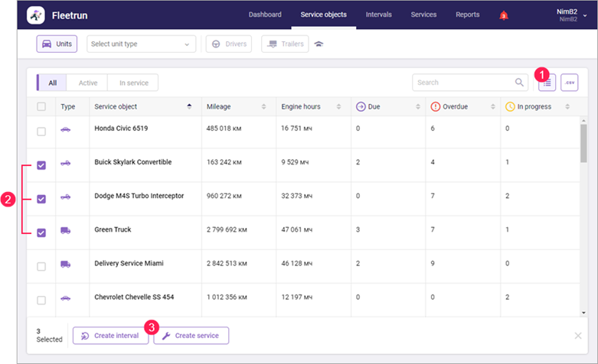Export table using CSV icon

click(570, 83)
